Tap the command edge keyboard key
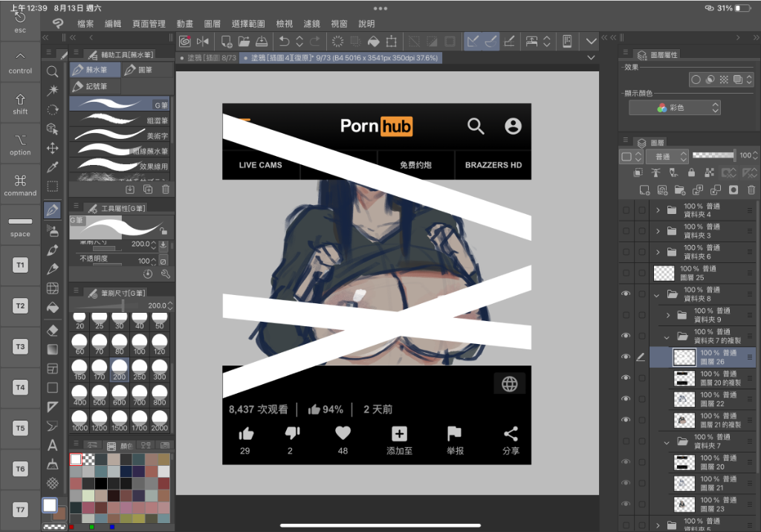The height and width of the screenshot is (532, 761). click(x=20, y=184)
